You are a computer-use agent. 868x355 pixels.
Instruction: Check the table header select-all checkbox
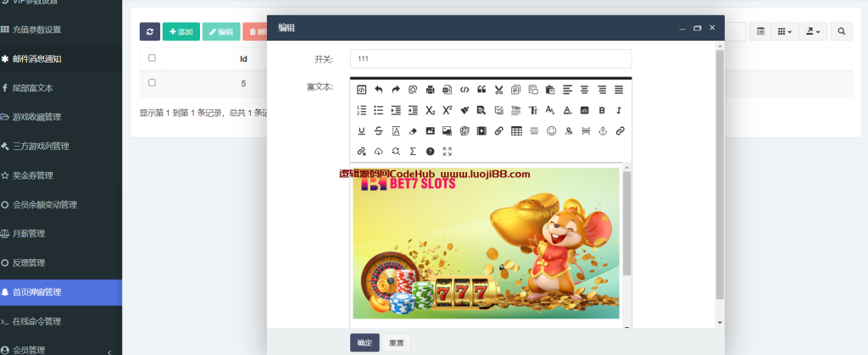tap(153, 58)
